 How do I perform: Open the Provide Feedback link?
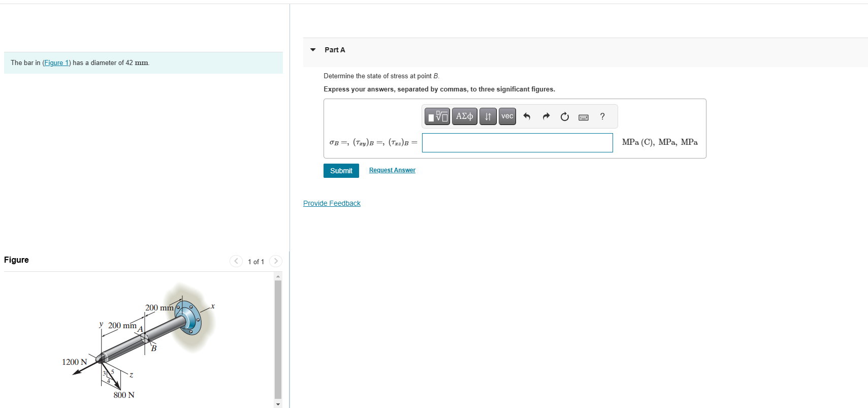click(332, 203)
